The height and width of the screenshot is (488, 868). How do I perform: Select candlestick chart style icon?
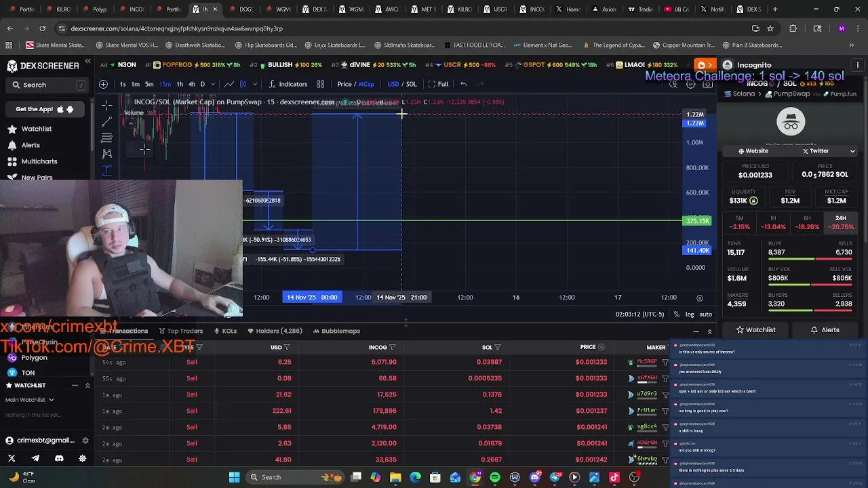tap(243, 84)
